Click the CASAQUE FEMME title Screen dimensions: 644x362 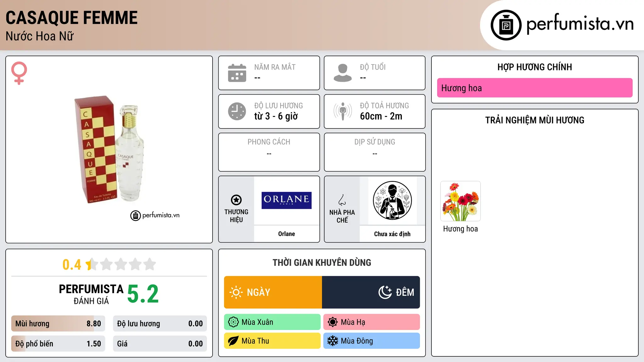[72, 18]
